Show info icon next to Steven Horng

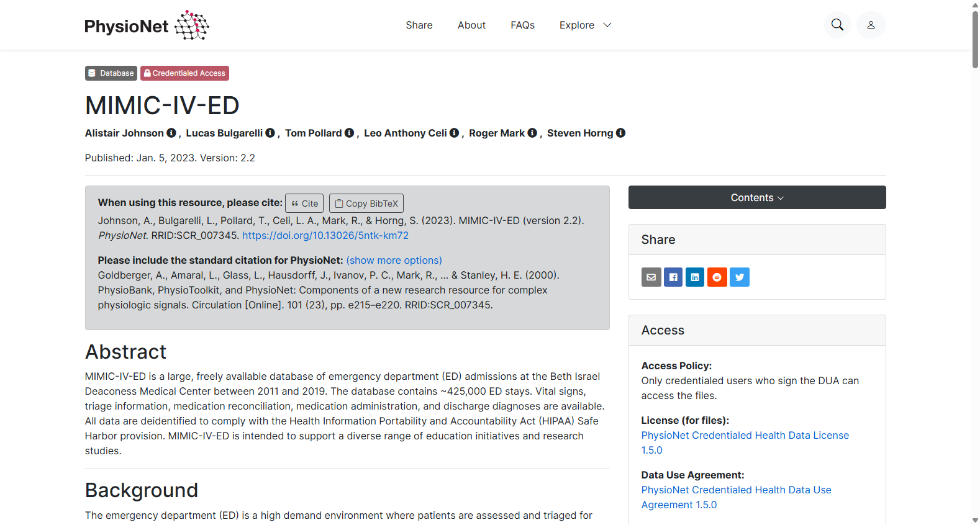pos(620,133)
